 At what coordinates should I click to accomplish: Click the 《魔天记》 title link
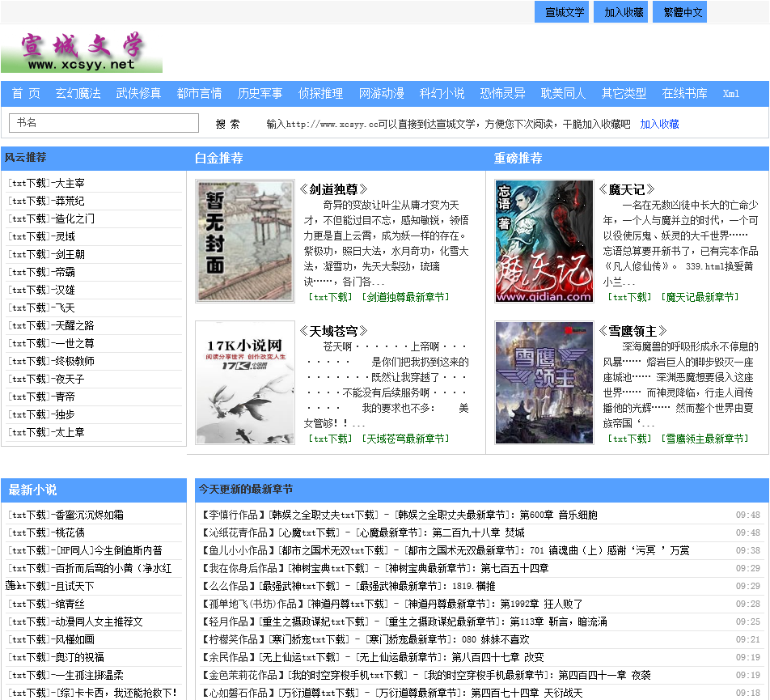628,189
